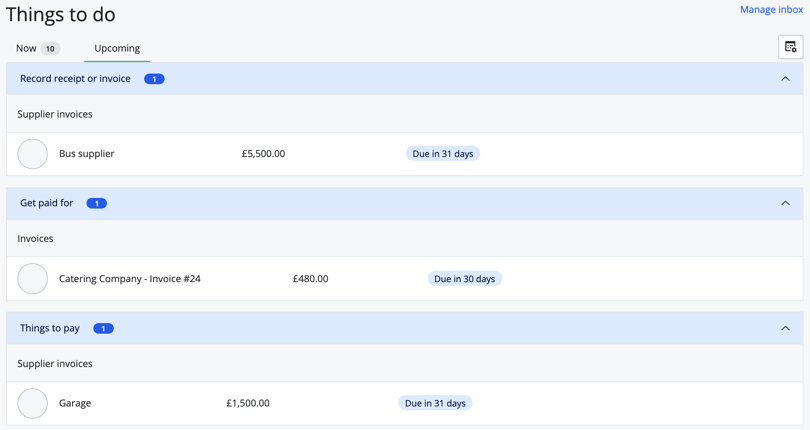
Task: Open the Manage inbox link
Action: coord(770,10)
